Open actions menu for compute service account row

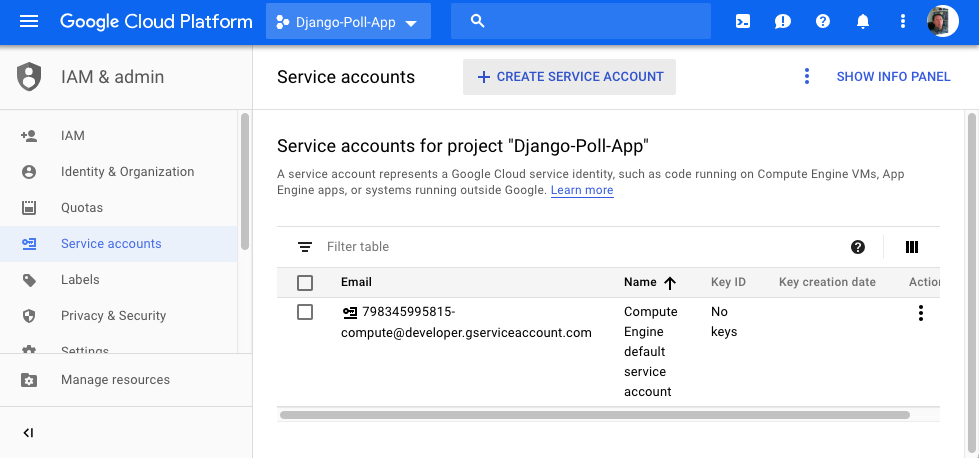[920, 313]
